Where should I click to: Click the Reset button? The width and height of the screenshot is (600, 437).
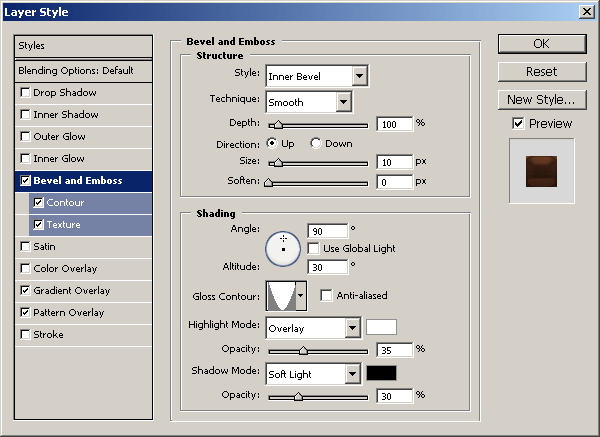coord(542,72)
